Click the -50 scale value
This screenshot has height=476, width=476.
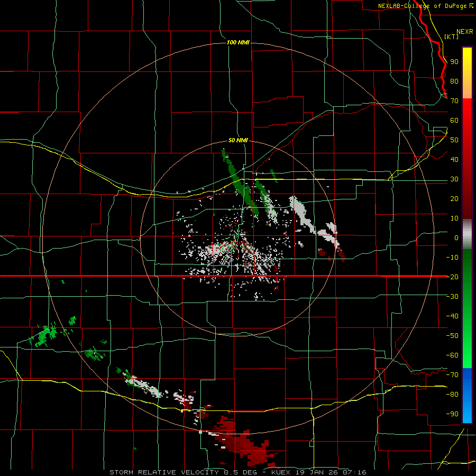(x=452, y=336)
